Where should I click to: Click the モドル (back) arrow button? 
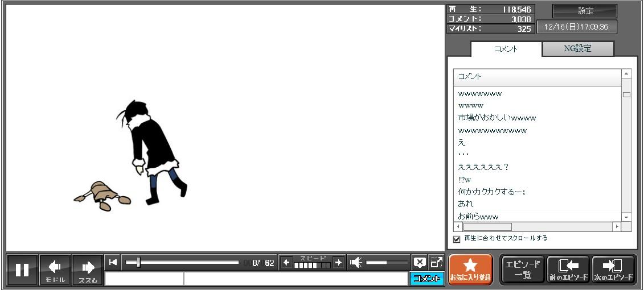[55, 270]
